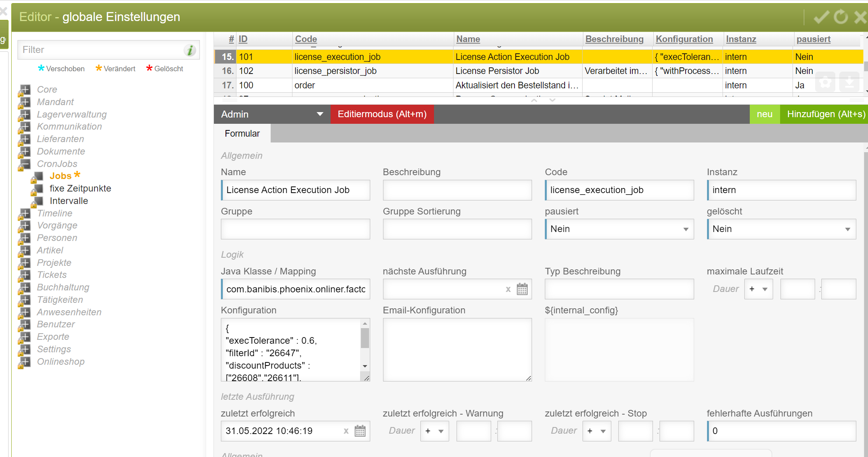Image resolution: width=868 pixels, height=457 pixels.
Task: Expand the Artikel tree node
Action: [24, 251]
